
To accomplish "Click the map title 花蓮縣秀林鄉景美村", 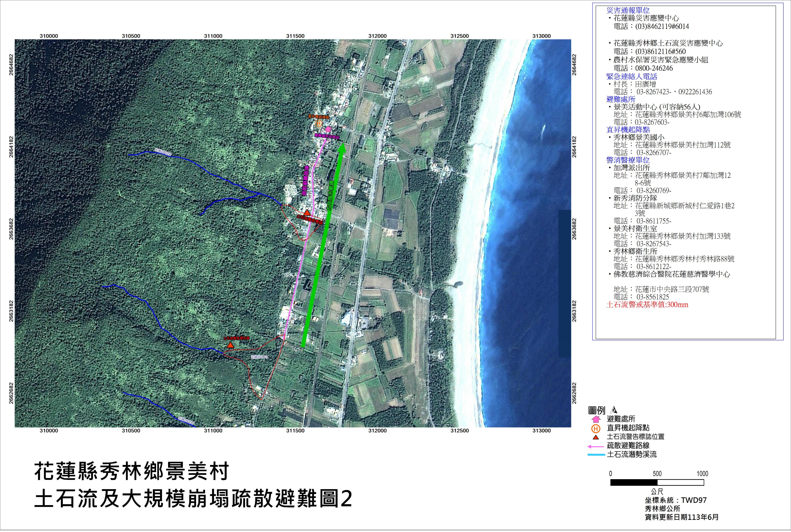I will (x=132, y=471).
